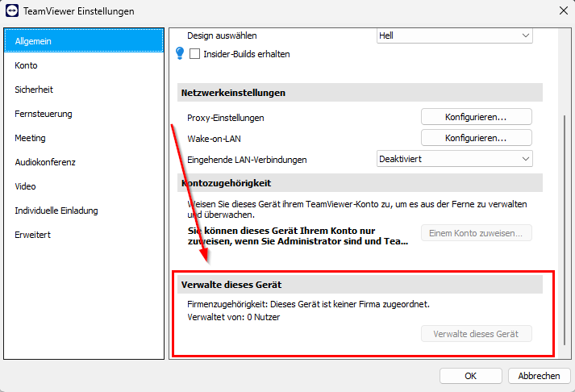Enable Insider-Builds erhalten checkbox

pyautogui.click(x=194, y=54)
